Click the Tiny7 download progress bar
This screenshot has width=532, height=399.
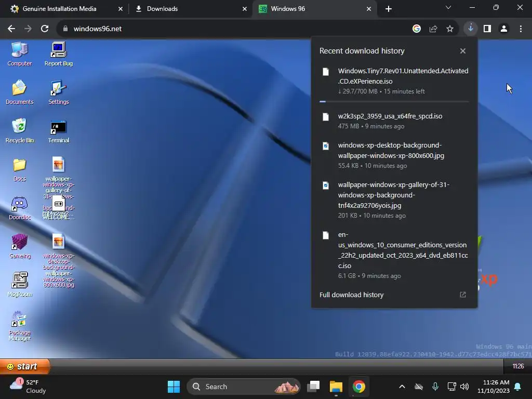click(x=394, y=101)
